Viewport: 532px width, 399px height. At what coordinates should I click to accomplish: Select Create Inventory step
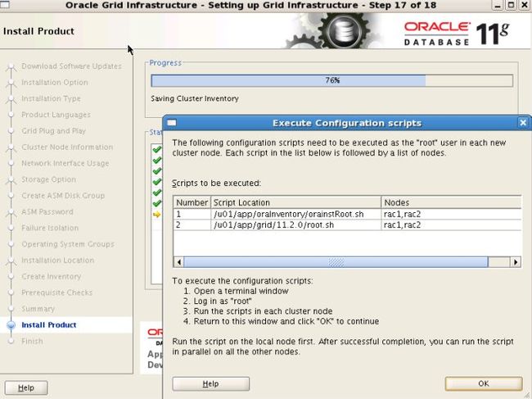pyautogui.click(x=52, y=276)
